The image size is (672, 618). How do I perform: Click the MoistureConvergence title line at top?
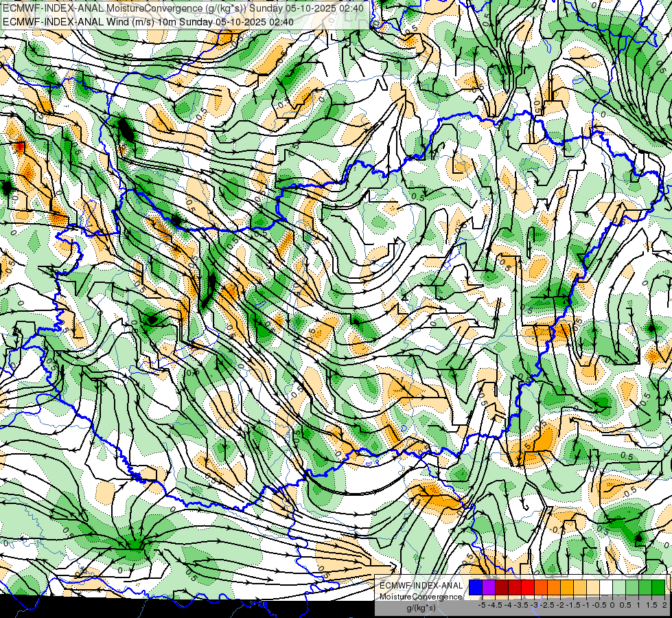tap(183, 8)
